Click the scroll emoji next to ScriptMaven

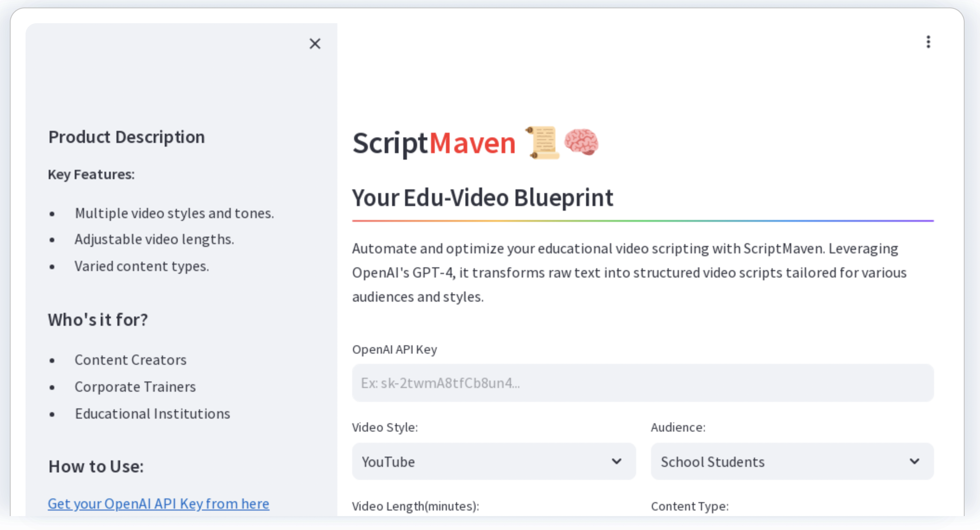(x=542, y=142)
